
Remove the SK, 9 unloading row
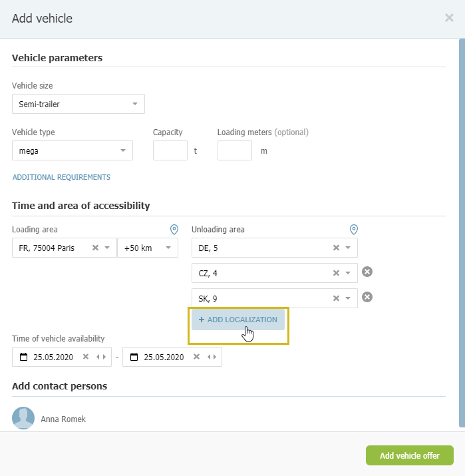tap(367, 297)
